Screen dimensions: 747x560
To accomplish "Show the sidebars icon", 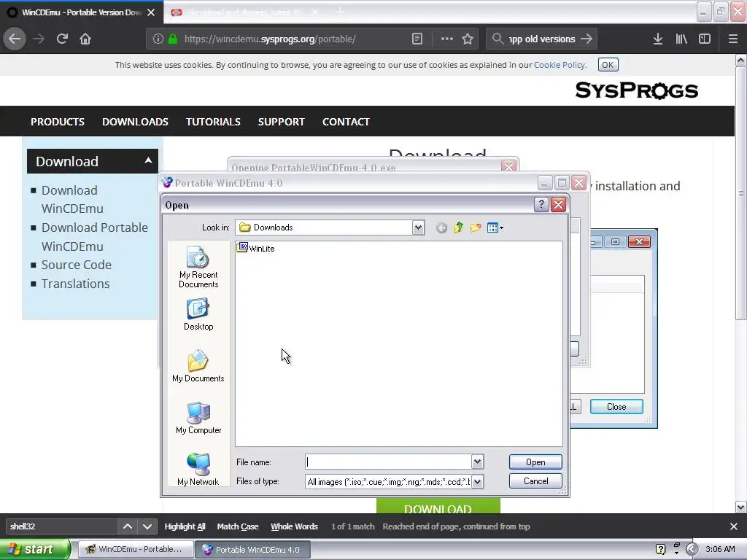I will coord(705,39).
